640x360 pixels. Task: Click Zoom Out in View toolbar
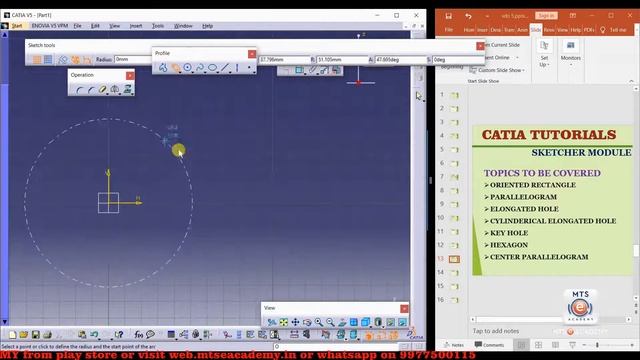pos(330,322)
